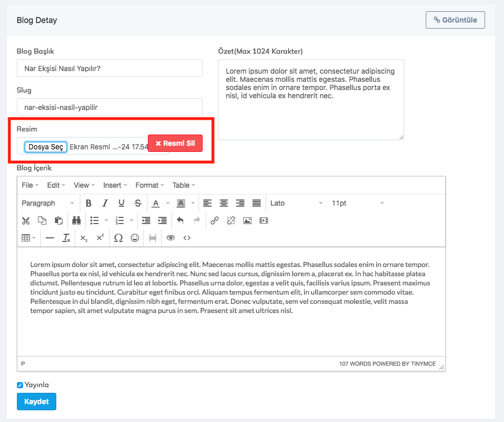504x422 pixels.
Task: Apply bold formatting in the editor toolbar
Action: [89, 203]
